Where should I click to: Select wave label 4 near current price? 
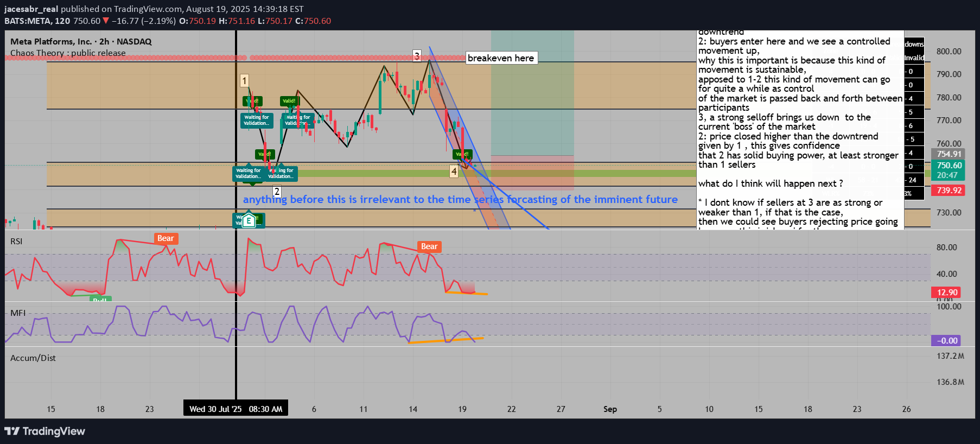[x=454, y=172]
